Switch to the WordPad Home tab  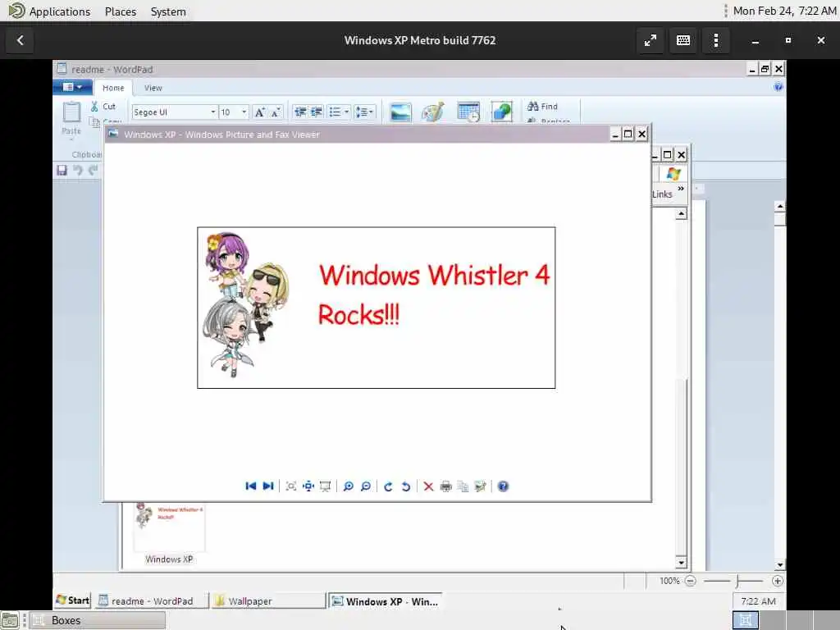[x=113, y=87]
